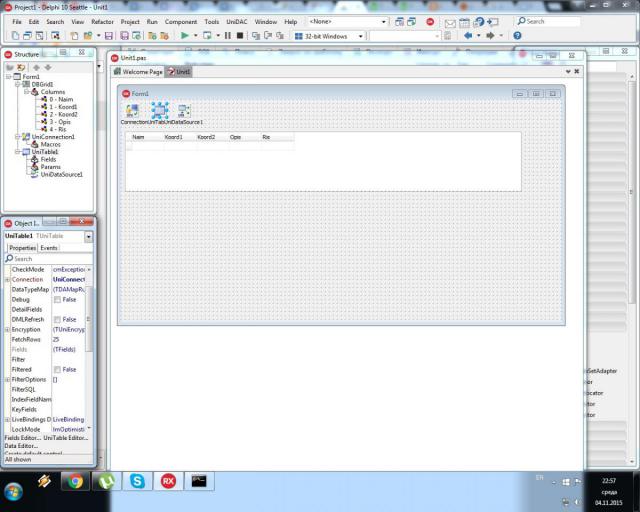Viewport: 640px width, 512px height.
Task: Toggle the DMLRefresh property checkbox
Action: click(x=58, y=319)
